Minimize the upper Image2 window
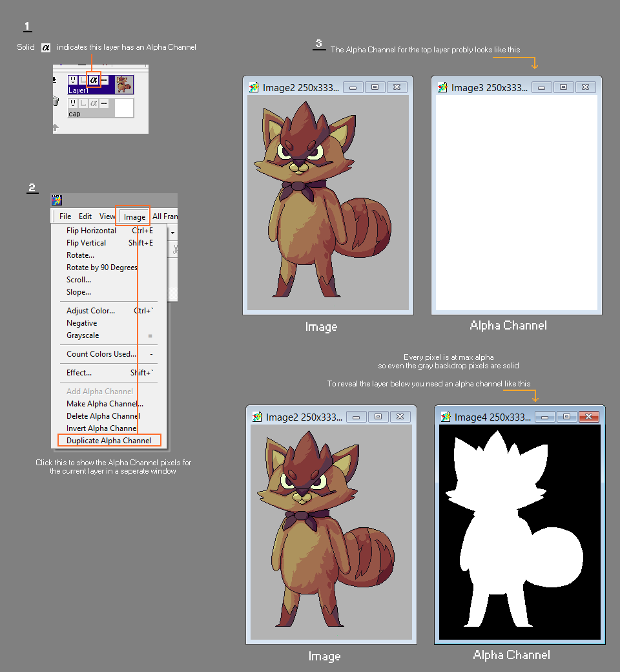 point(353,87)
